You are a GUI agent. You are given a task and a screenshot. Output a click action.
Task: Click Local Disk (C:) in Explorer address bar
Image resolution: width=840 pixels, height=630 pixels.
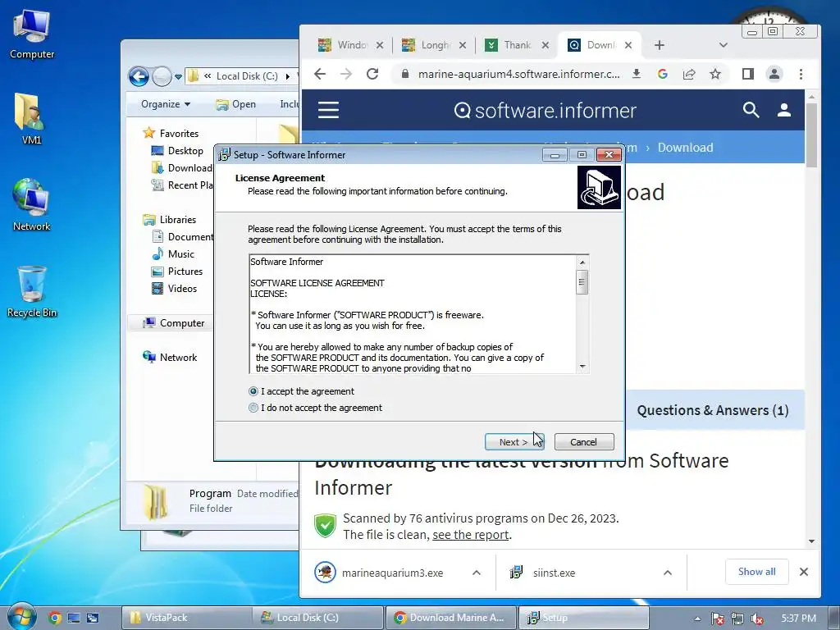tap(247, 76)
